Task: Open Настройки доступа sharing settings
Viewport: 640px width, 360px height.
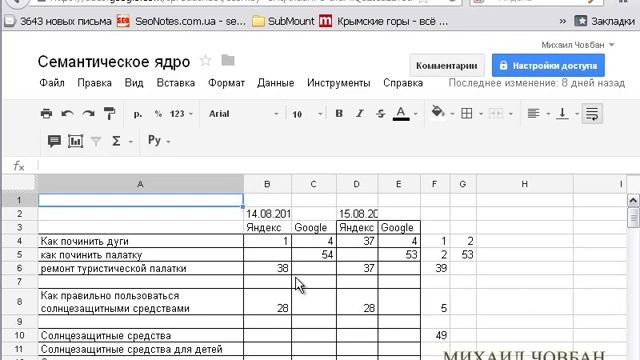Action: coord(548,65)
